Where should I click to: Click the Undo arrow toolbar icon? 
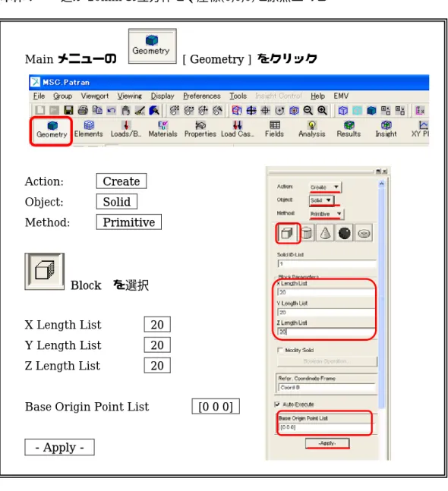point(111,110)
